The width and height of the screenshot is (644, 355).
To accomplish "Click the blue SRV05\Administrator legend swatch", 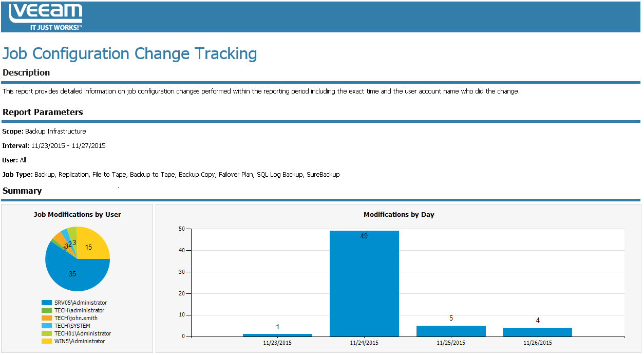I will 47,303.
